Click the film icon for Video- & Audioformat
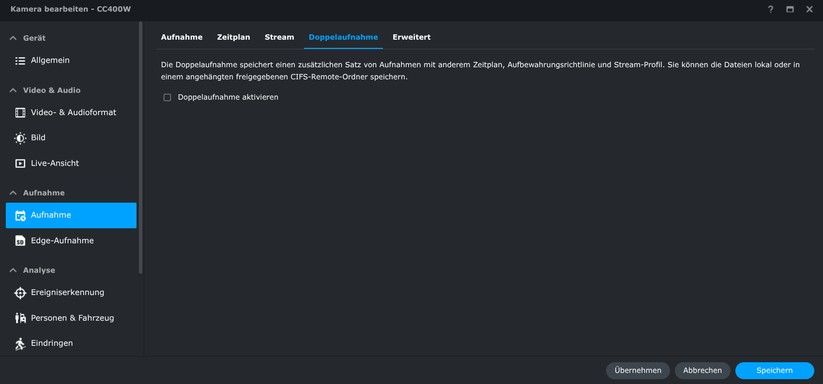 (20, 112)
